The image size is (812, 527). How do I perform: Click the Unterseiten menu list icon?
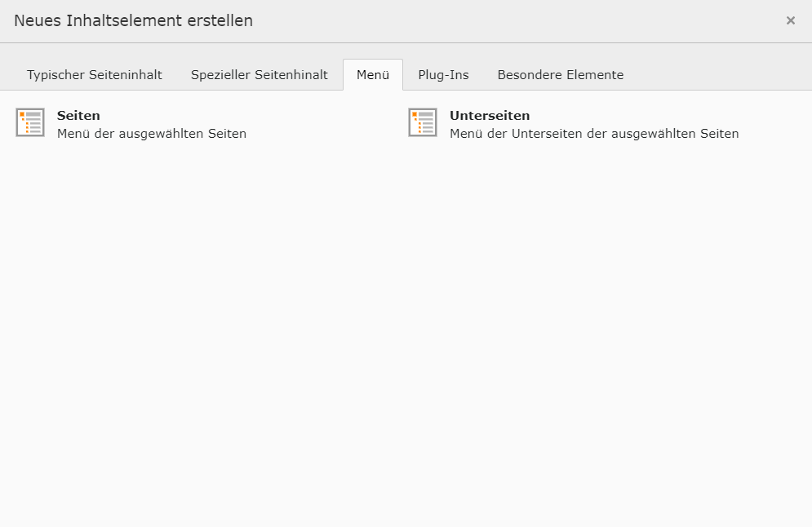[423, 122]
